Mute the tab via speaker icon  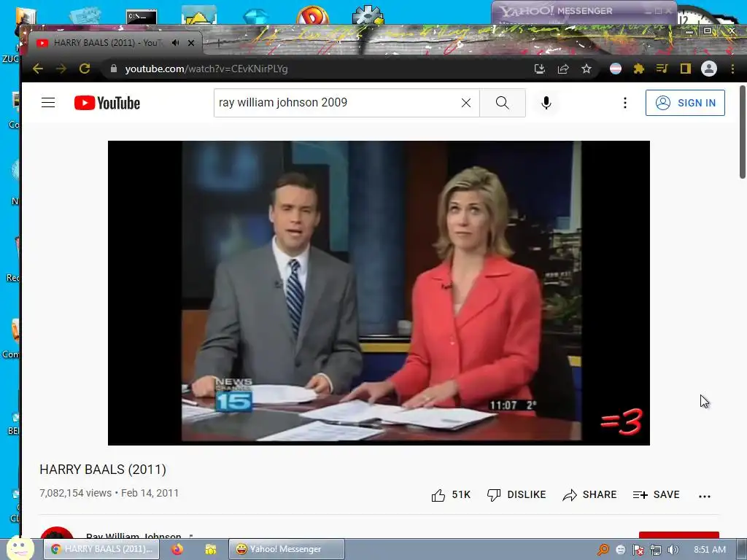click(175, 43)
